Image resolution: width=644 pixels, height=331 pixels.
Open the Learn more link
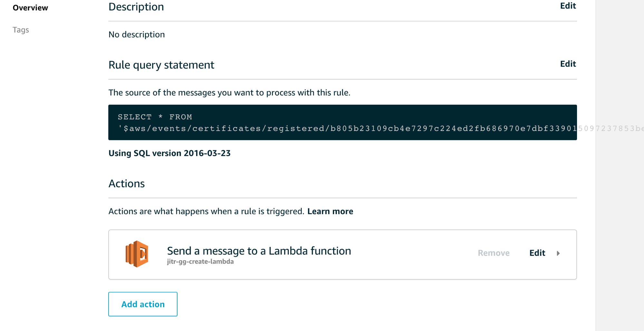330,211
